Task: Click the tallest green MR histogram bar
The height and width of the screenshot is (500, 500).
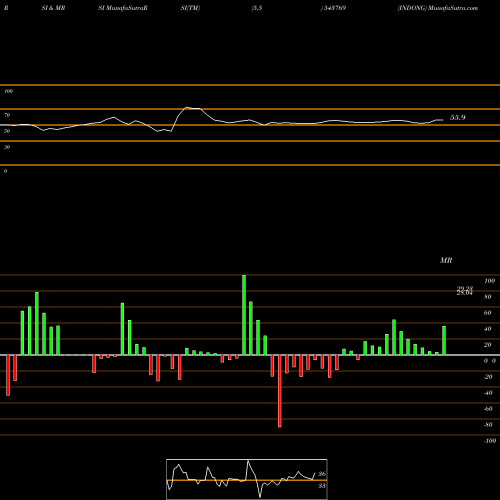Action: coord(244,315)
